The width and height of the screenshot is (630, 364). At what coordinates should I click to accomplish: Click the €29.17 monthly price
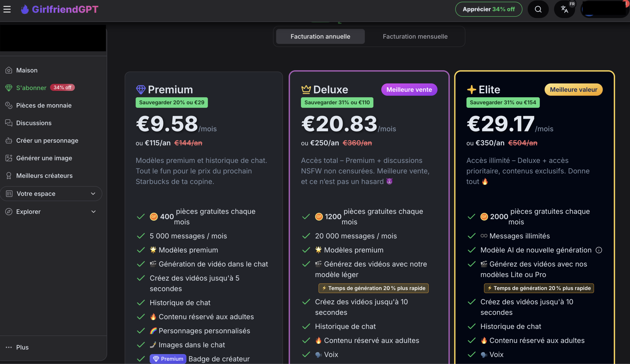click(x=501, y=124)
